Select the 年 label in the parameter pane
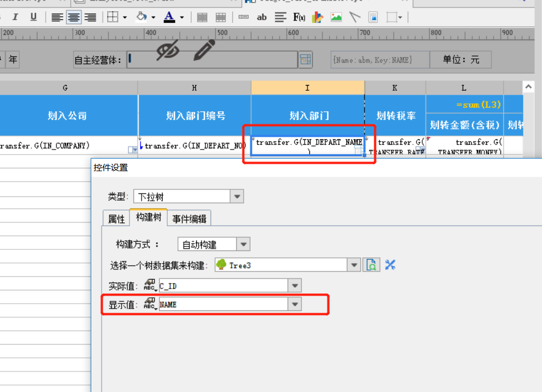Screen dimensions: 542x392 coord(13,59)
